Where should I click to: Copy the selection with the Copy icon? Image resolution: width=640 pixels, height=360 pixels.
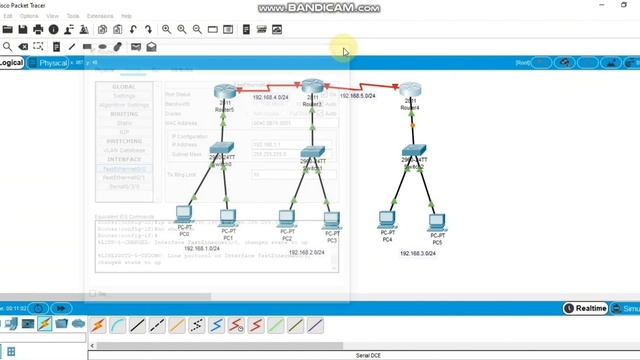click(102, 29)
